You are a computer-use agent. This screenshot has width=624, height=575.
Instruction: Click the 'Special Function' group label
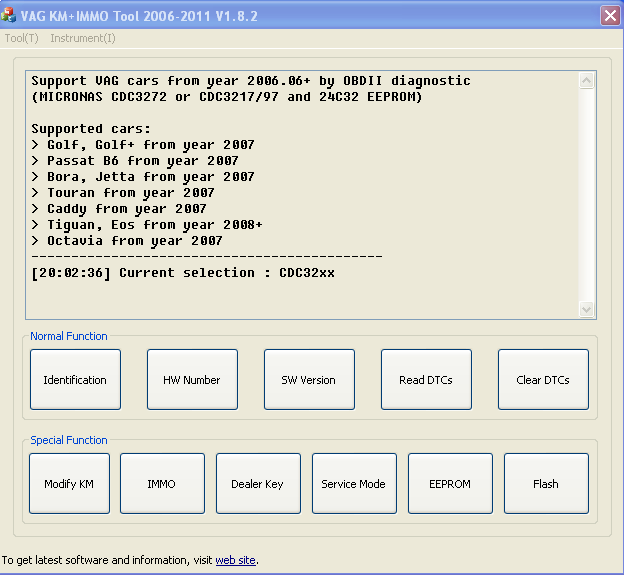(69, 440)
